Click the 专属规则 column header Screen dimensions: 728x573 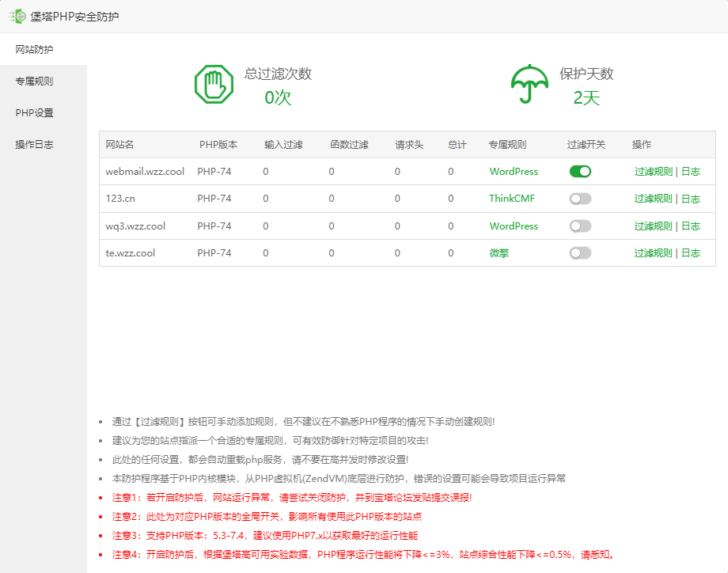coord(507,144)
